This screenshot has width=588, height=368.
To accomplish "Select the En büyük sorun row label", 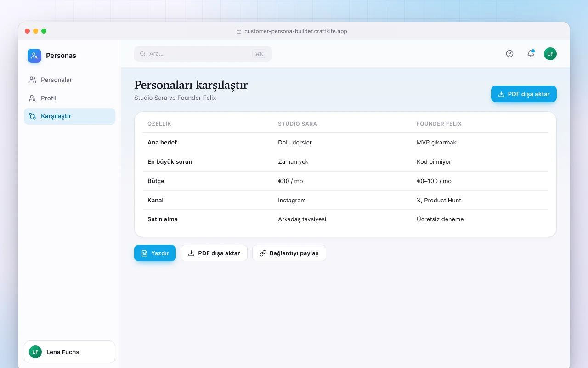I will point(170,162).
